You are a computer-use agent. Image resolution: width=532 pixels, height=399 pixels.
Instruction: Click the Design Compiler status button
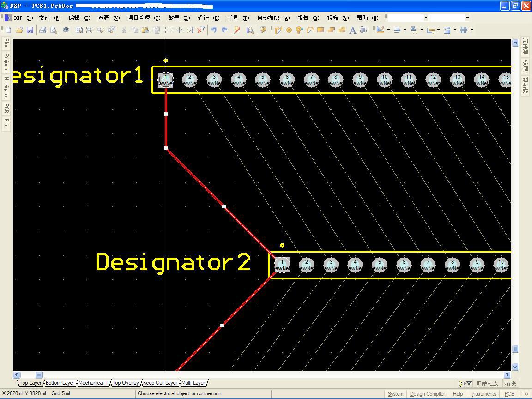click(x=427, y=394)
